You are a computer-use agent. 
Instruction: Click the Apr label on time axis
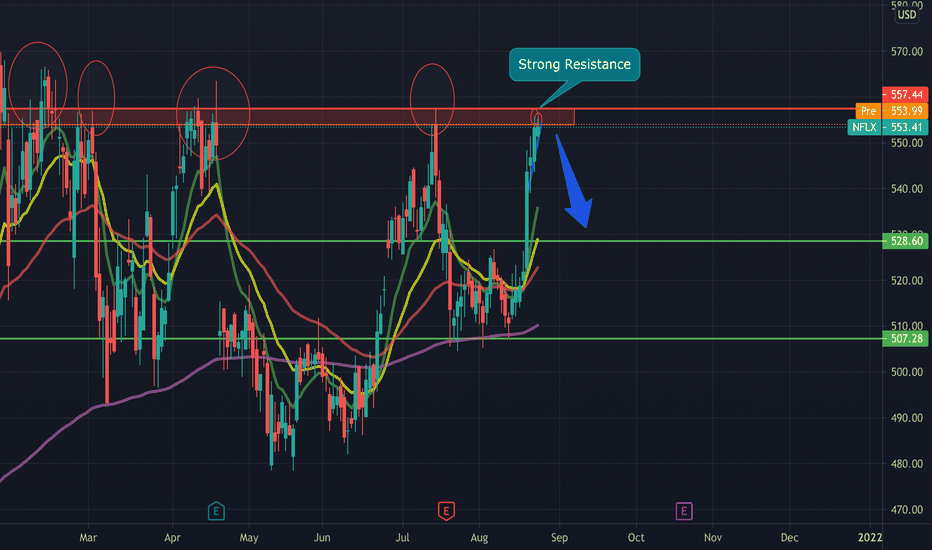click(x=172, y=538)
